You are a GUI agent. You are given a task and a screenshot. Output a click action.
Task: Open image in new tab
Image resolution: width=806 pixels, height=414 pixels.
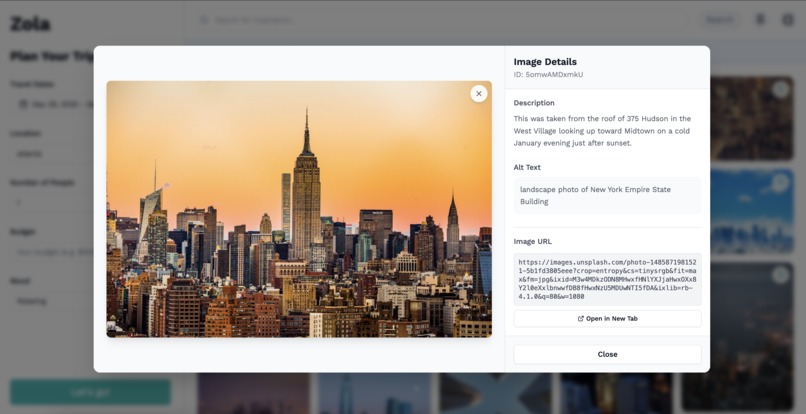point(607,318)
